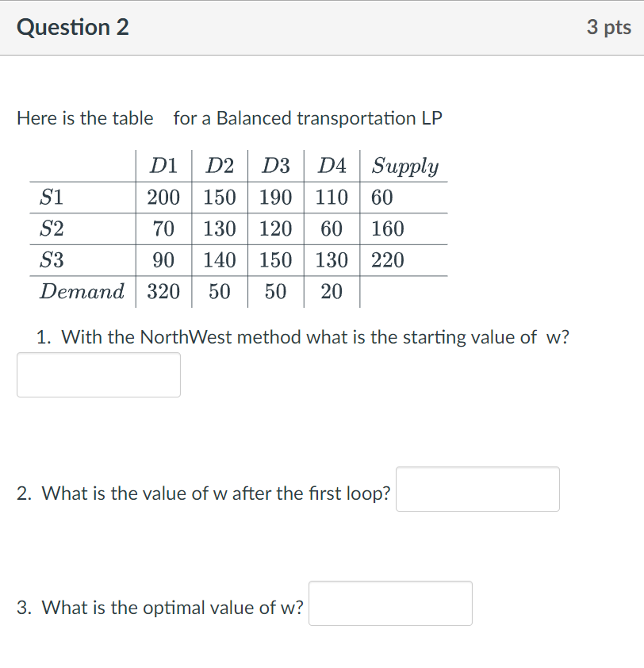Select the D2 column header in the table
The width and height of the screenshot is (644, 668).
(219, 165)
